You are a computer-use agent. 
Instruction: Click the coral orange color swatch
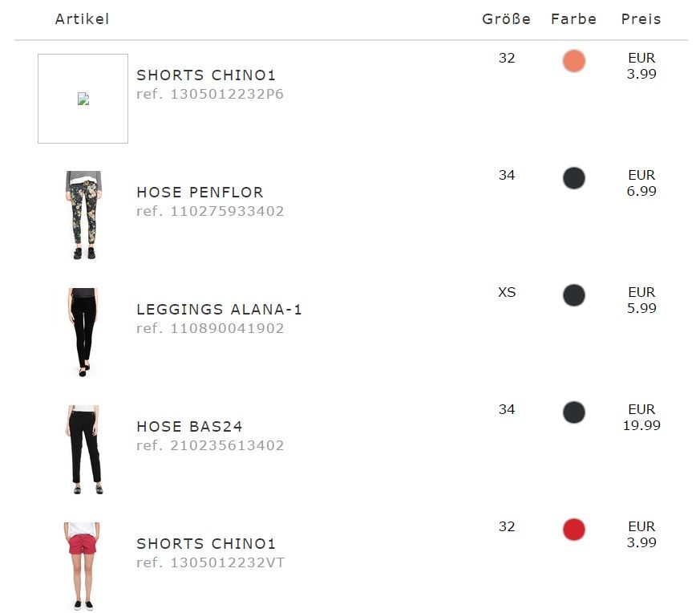click(x=574, y=61)
